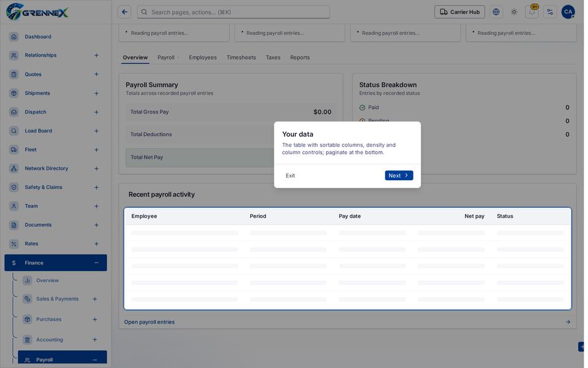Image resolution: width=588 pixels, height=368 pixels.
Task: Click the Rates percent icon
Action: click(x=14, y=243)
